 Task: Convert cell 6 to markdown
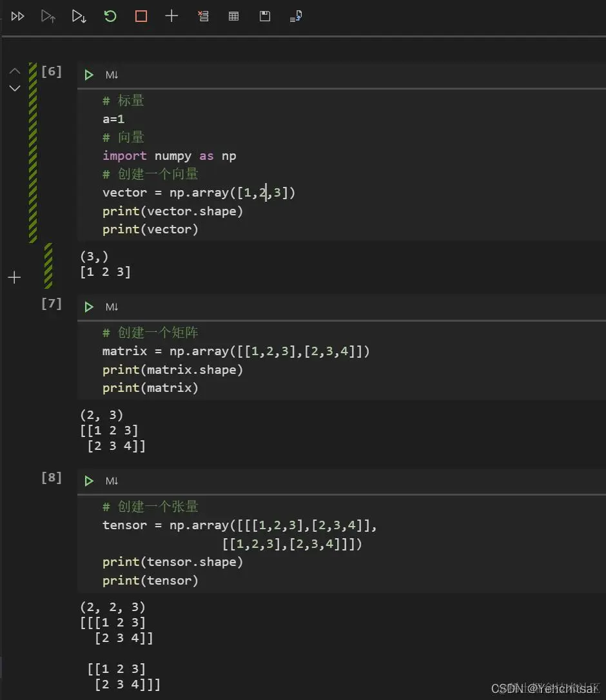(112, 75)
